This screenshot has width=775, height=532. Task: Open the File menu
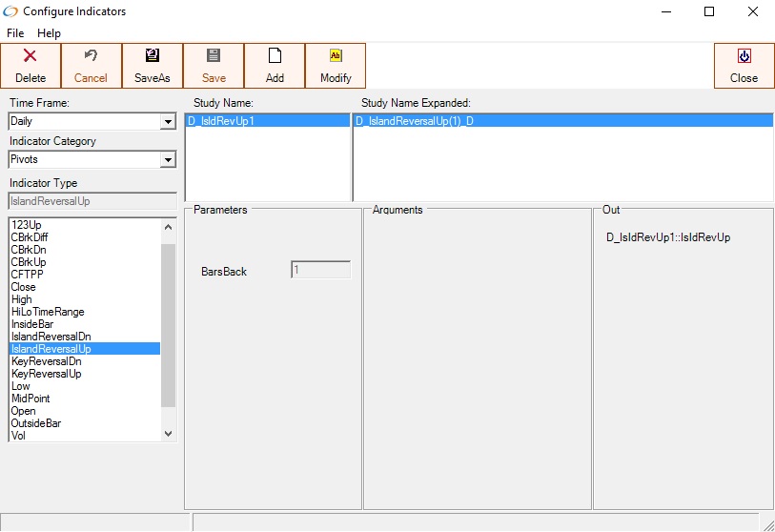click(x=15, y=33)
